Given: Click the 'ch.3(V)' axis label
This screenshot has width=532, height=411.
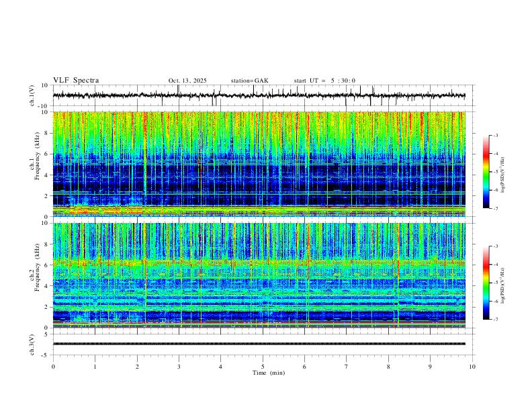Looking at the screenshot, I should 32,345.
